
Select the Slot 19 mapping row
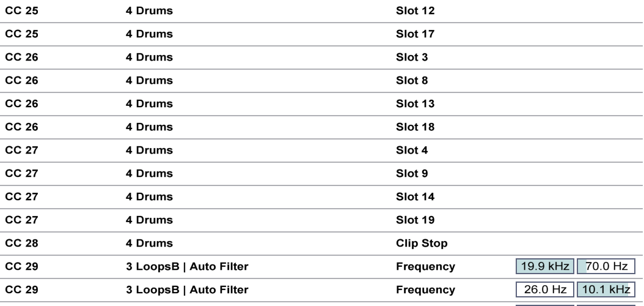[415, 220]
